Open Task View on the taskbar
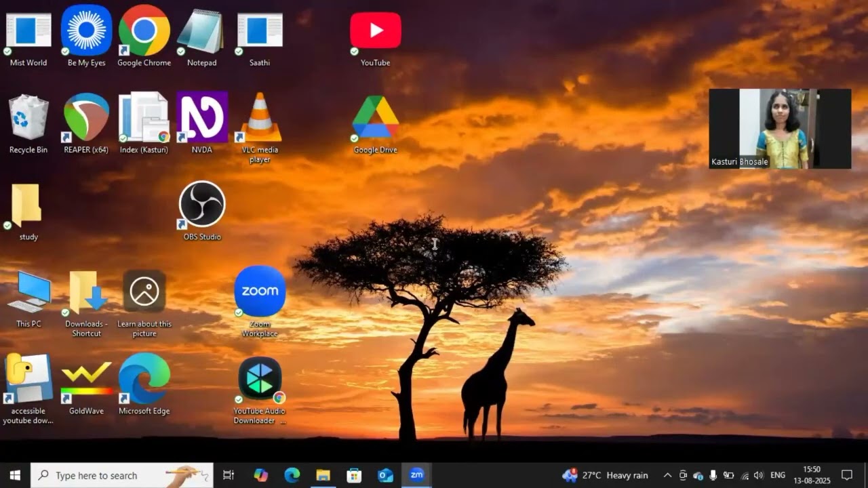The width and height of the screenshot is (868, 488). [x=229, y=475]
